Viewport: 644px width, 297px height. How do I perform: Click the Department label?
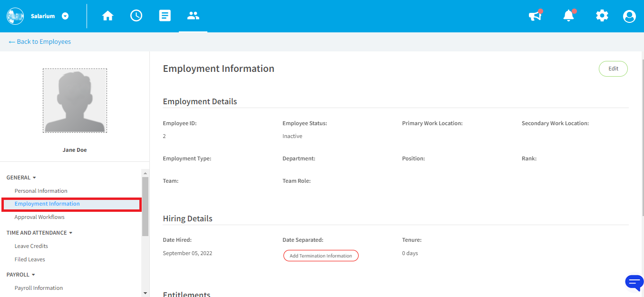click(x=299, y=158)
